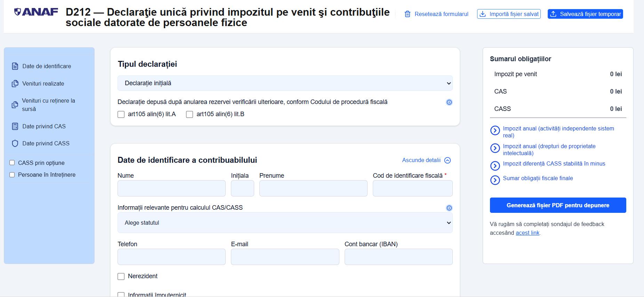Click the Date privind CAS calculator icon

pyautogui.click(x=15, y=126)
